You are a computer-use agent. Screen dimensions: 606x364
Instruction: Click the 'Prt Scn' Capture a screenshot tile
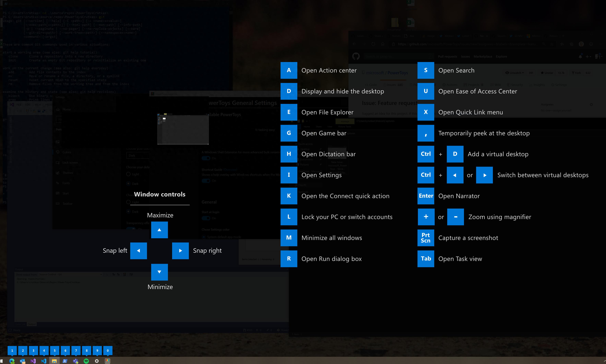coord(425,238)
